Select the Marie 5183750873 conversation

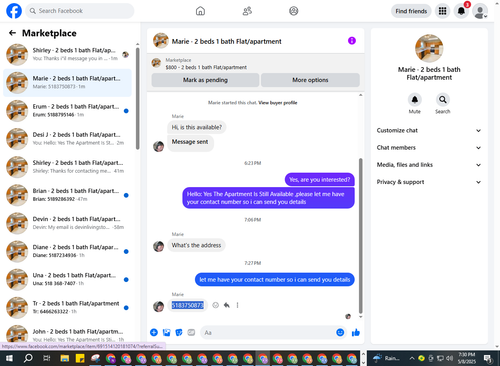click(67, 82)
